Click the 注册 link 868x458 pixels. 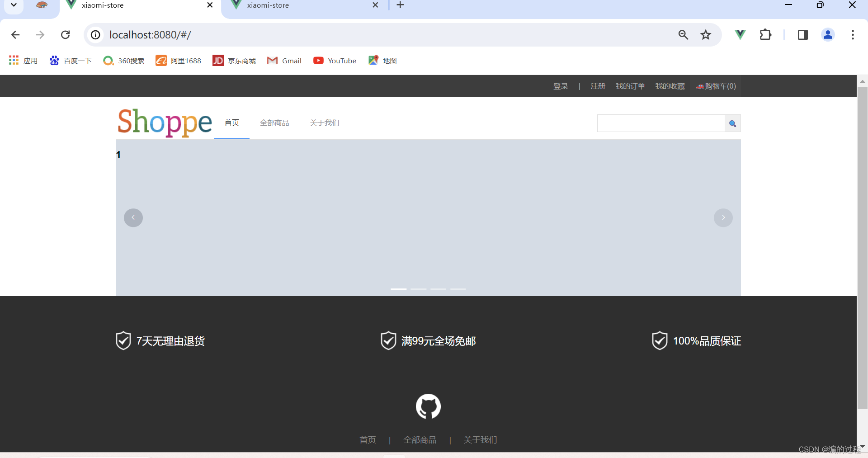[x=598, y=86]
